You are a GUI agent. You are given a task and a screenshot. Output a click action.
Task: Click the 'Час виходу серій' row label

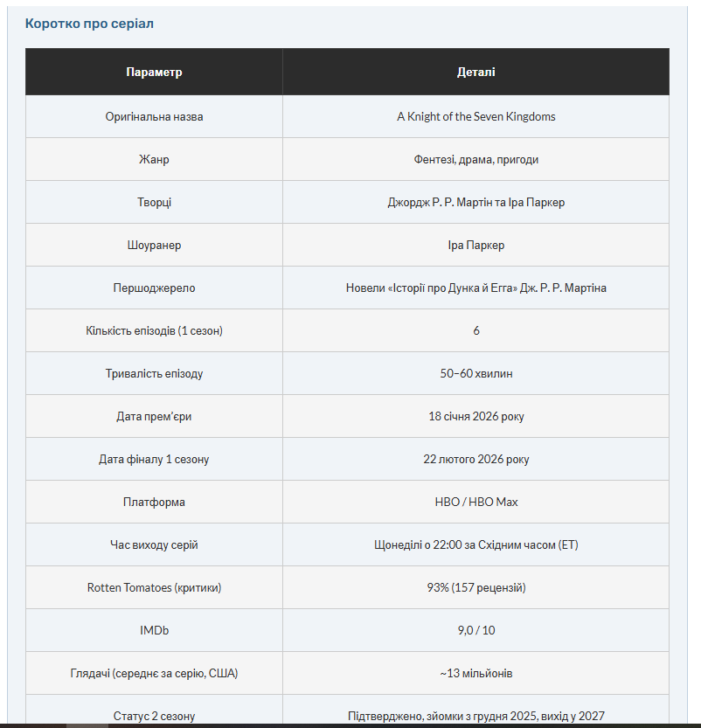[x=154, y=545]
